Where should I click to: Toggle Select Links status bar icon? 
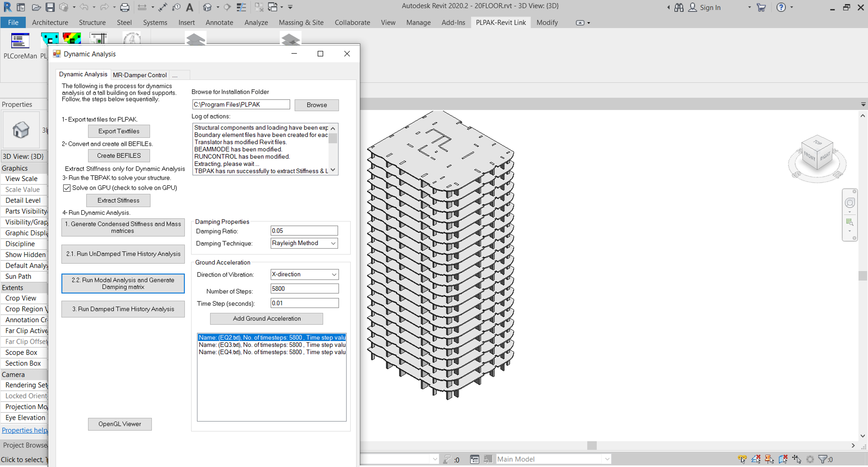[742, 459]
